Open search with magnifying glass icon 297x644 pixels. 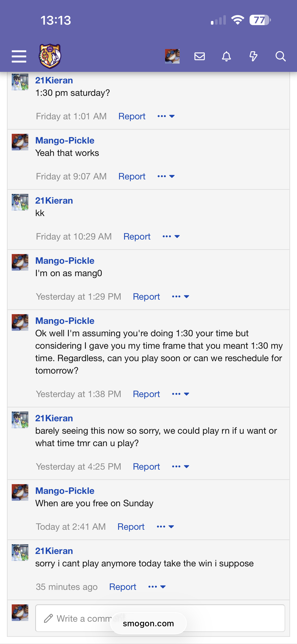[x=280, y=56]
